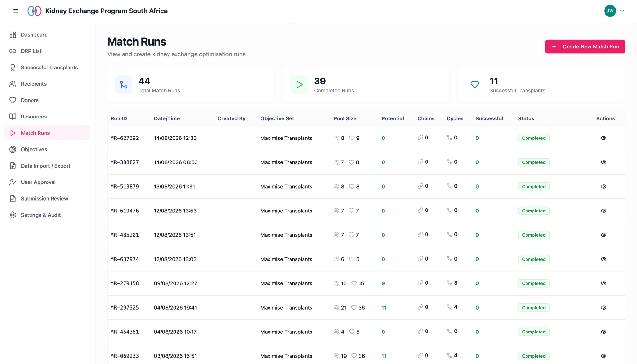The width and height of the screenshot is (637, 364).
Task: View details of run MR-627392
Action: click(x=603, y=138)
